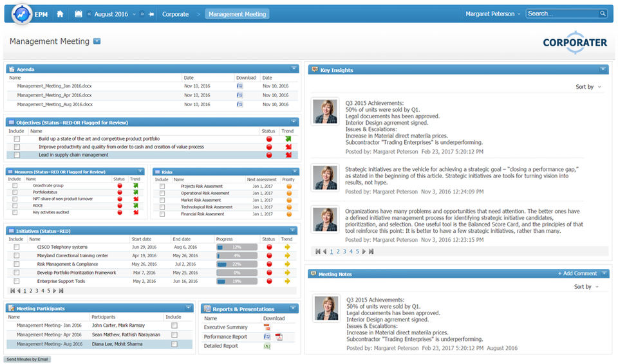Include Enterprise Support Tools initiative
618x364 pixels.
pyautogui.click(x=16, y=281)
